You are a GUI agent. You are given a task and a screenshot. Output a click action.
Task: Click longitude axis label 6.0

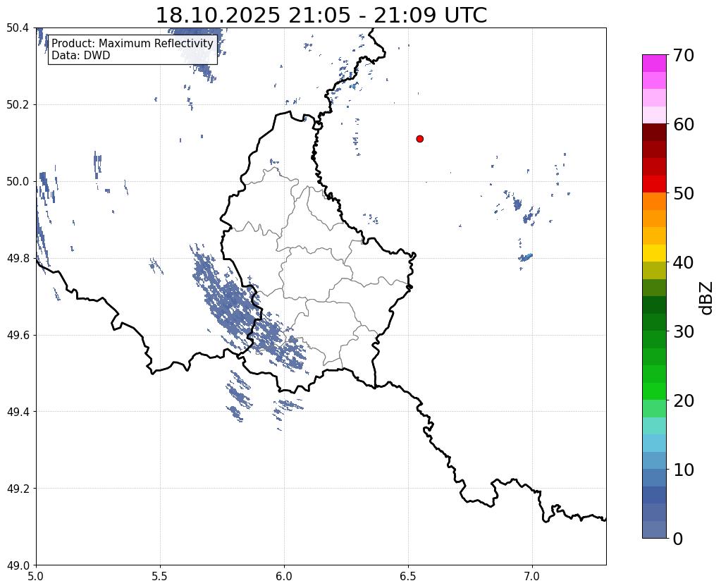coord(284,576)
